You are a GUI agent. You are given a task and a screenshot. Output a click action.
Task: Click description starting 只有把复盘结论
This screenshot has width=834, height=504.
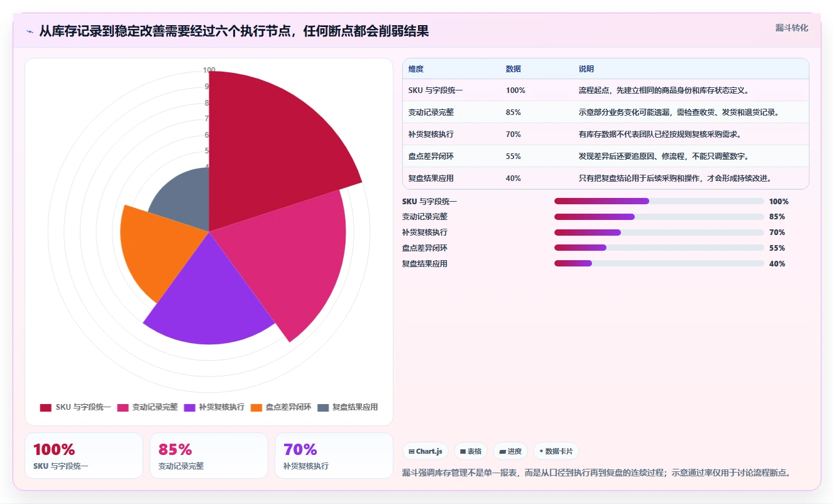click(x=676, y=178)
